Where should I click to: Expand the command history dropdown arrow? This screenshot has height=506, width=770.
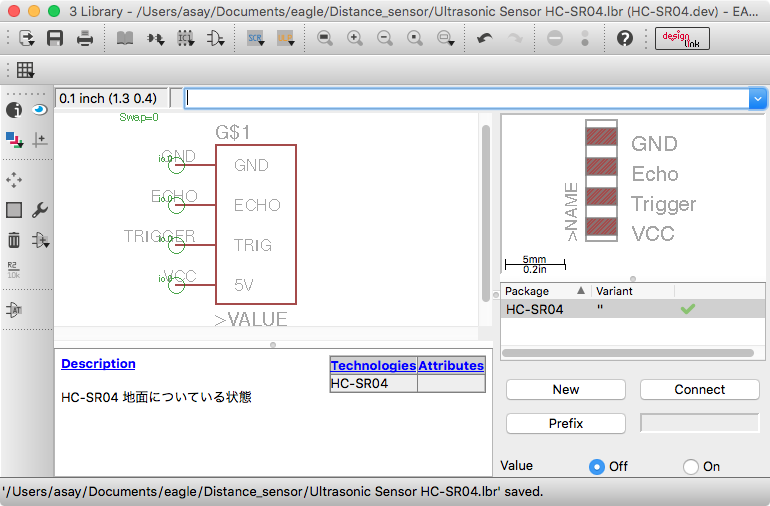[758, 99]
